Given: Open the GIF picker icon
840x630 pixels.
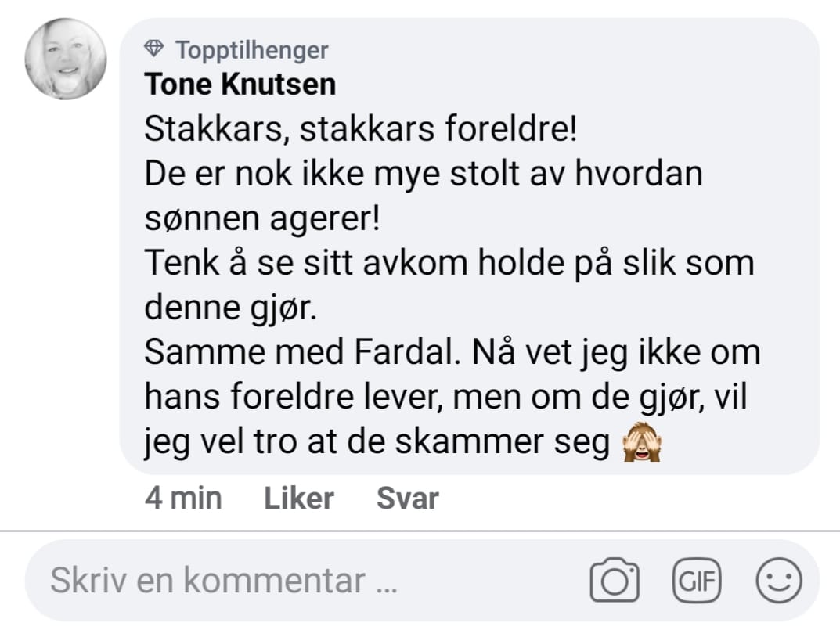Looking at the screenshot, I should tap(697, 580).
